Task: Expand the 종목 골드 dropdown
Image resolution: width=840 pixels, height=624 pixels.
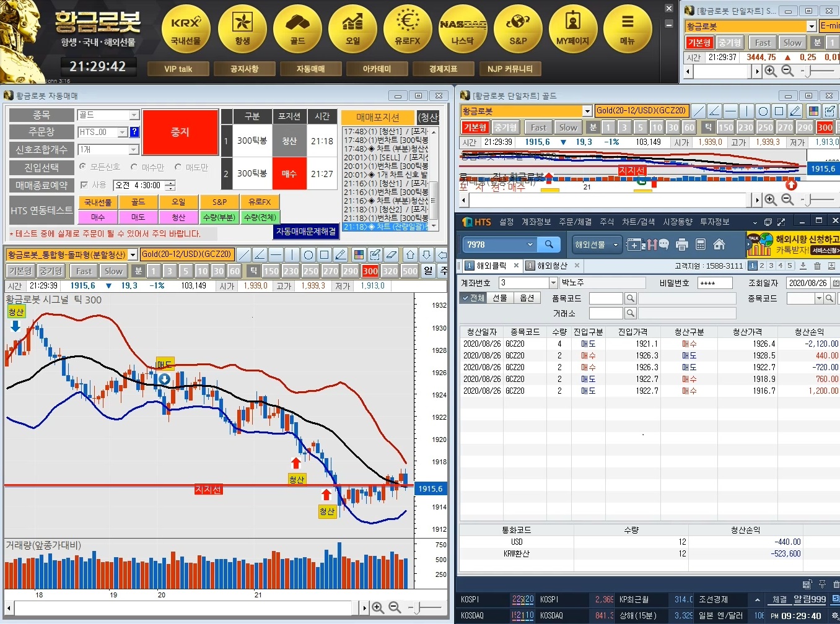Action: (134, 115)
